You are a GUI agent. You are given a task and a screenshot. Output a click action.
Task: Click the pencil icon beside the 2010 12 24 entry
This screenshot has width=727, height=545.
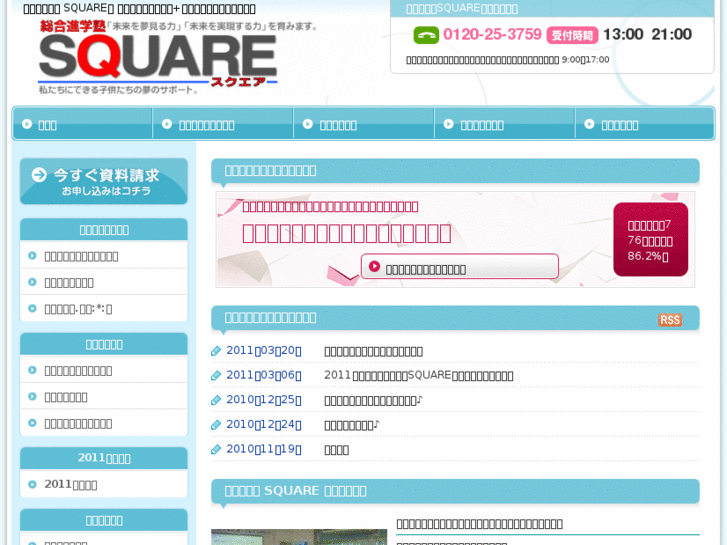[216, 424]
